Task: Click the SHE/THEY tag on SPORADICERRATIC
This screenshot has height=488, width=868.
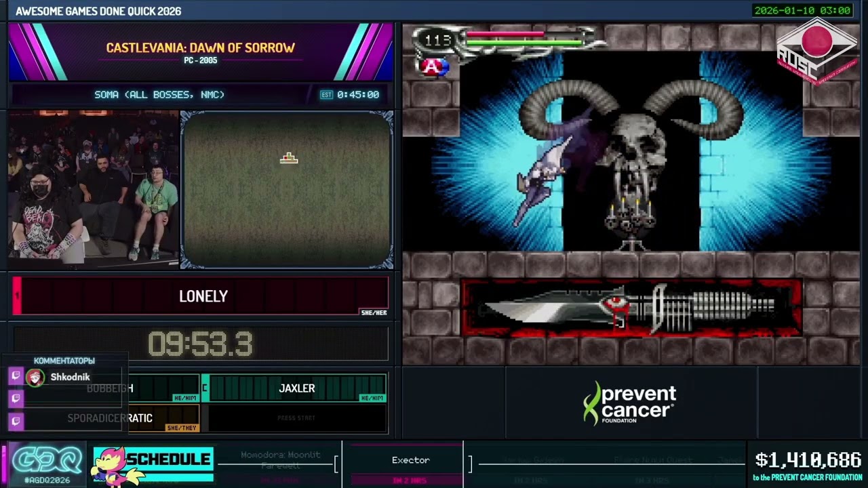Action: click(x=182, y=428)
